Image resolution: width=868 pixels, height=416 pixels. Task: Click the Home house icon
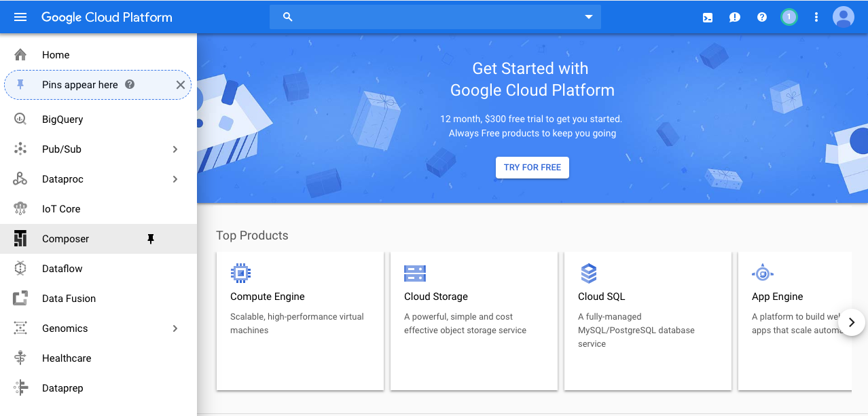point(20,55)
